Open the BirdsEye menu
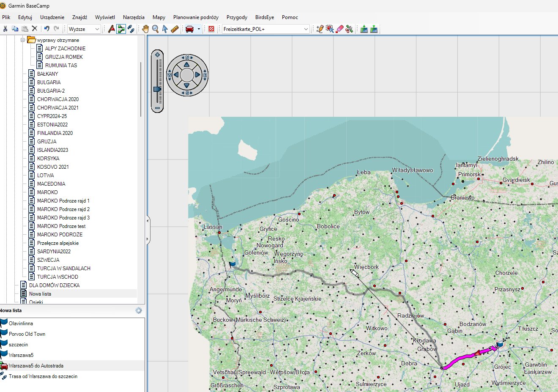Viewport: 558px width, 392px height. click(264, 17)
